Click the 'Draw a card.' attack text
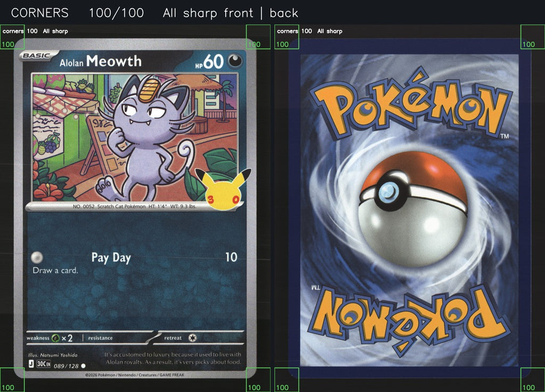Screen dimensions: 545x392 tap(55, 271)
